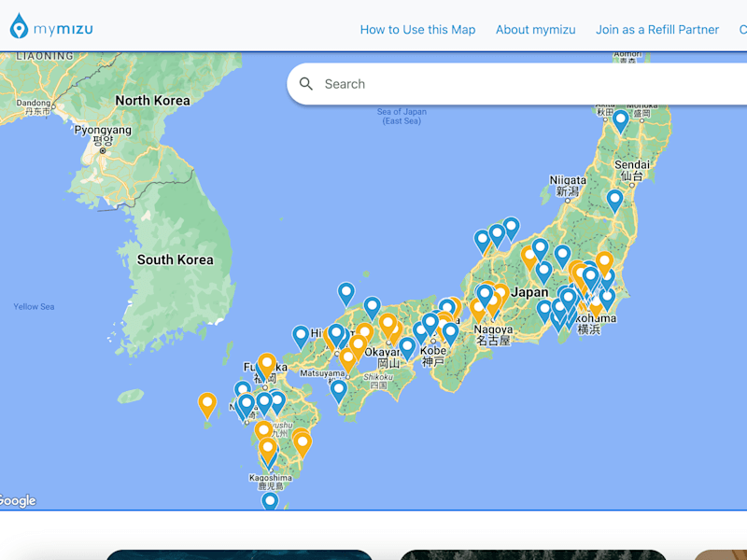Open Join as a Refill Partner
Viewport: 747px width, 560px height.
point(657,30)
